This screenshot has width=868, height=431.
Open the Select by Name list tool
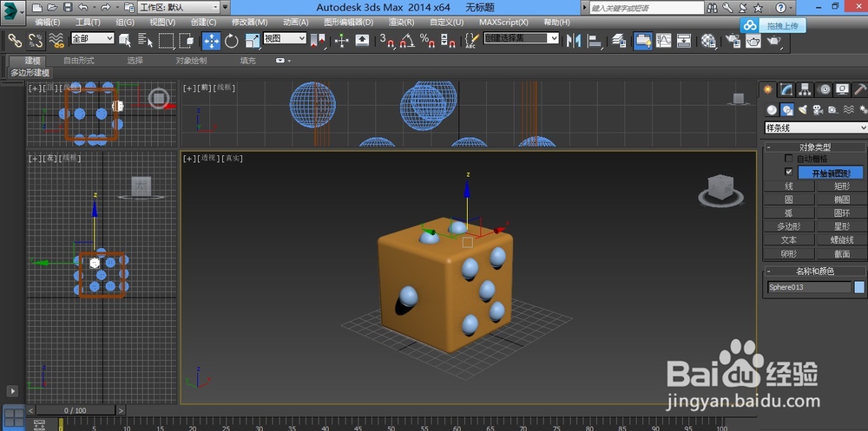(146, 41)
